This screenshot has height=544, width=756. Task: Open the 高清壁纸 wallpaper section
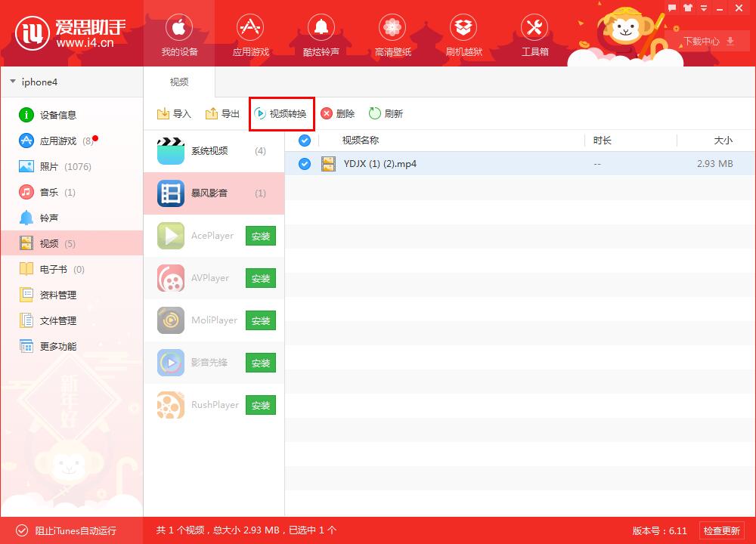[392, 34]
